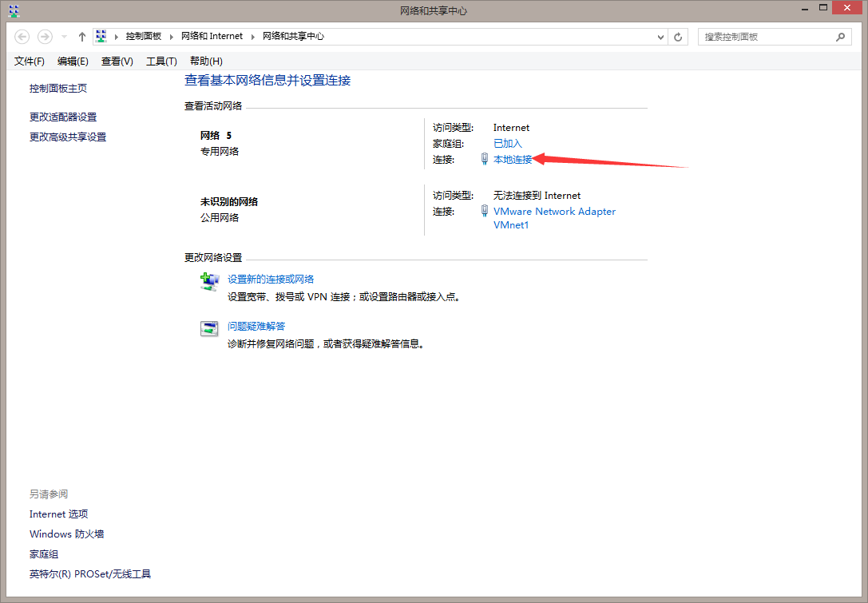This screenshot has width=868, height=603.
Task: Open 更改高级共享设置 link
Action: coord(68,137)
